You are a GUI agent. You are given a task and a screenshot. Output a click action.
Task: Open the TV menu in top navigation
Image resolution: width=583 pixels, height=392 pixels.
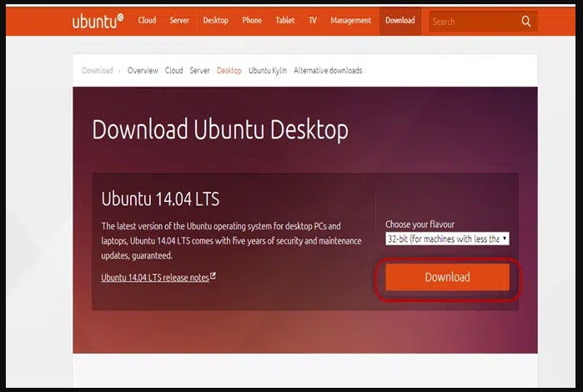pyautogui.click(x=313, y=21)
